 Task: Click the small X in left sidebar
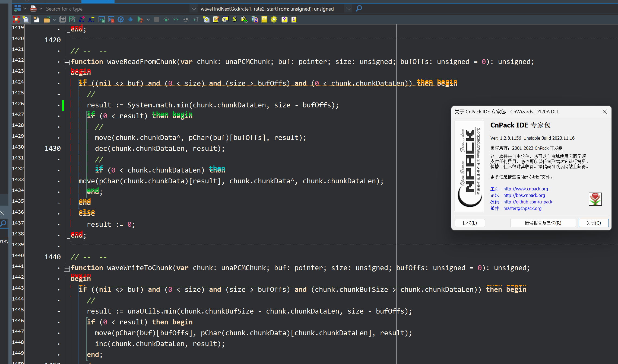tap(2, 213)
